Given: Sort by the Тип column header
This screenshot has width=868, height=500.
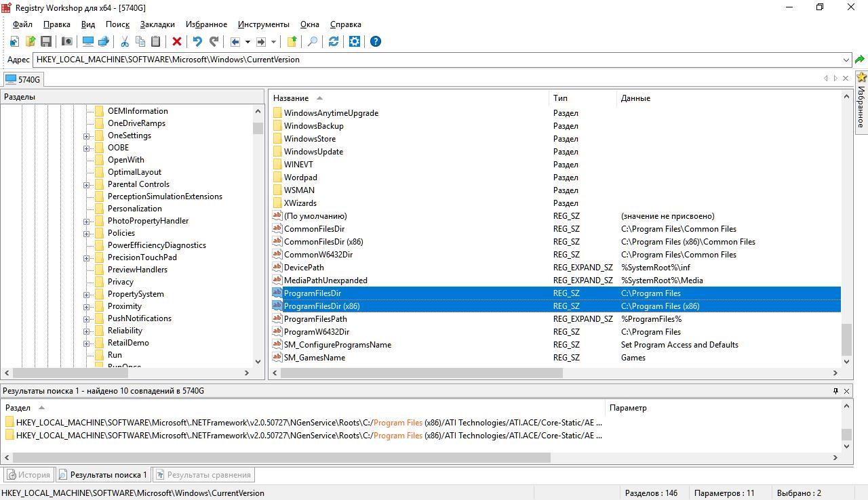Looking at the screenshot, I should click(583, 98).
